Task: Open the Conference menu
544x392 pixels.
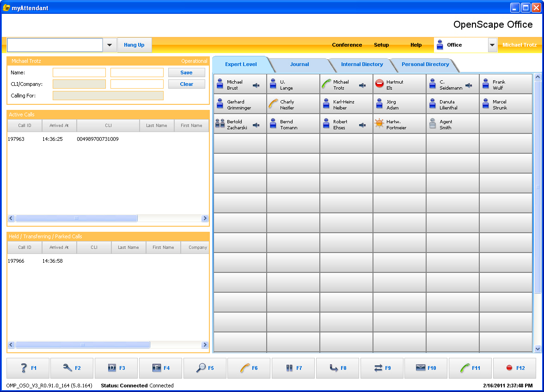Action: tap(347, 45)
